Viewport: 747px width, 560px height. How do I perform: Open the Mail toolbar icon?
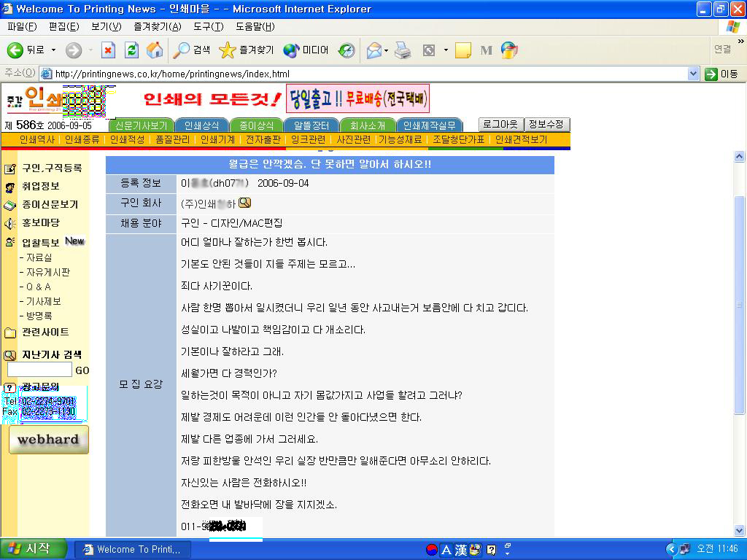pos(373,50)
